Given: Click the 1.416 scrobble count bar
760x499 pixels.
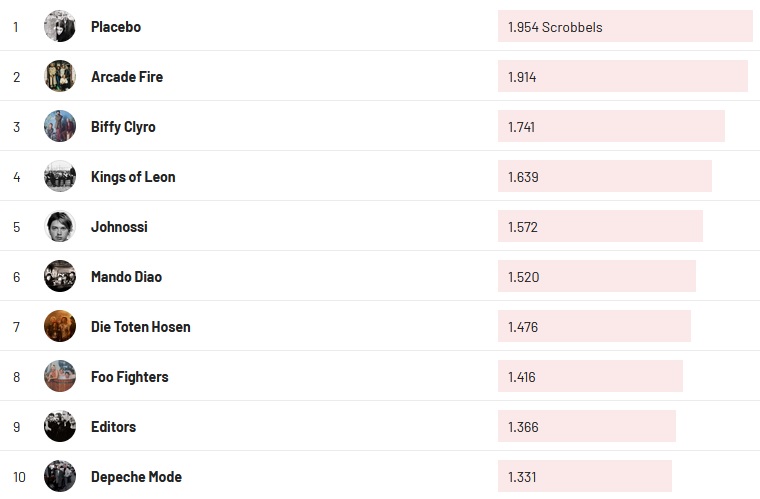Looking at the screenshot, I should click(590, 377).
